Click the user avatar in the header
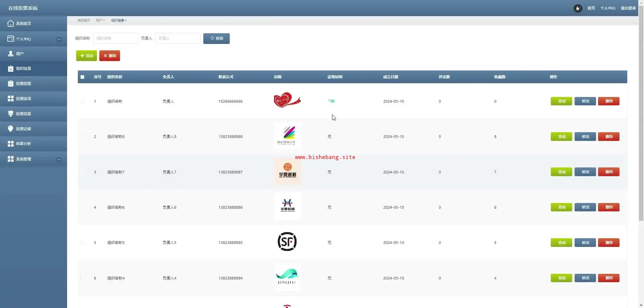The height and width of the screenshot is (308, 644). pos(578,8)
